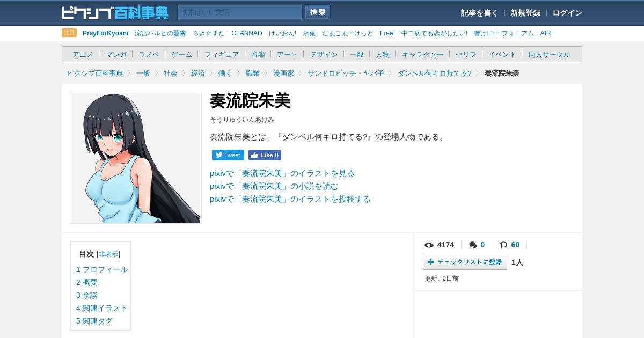Click the eye view-count icon
Viewport: 644px width, 338px height.
(429, 245)
